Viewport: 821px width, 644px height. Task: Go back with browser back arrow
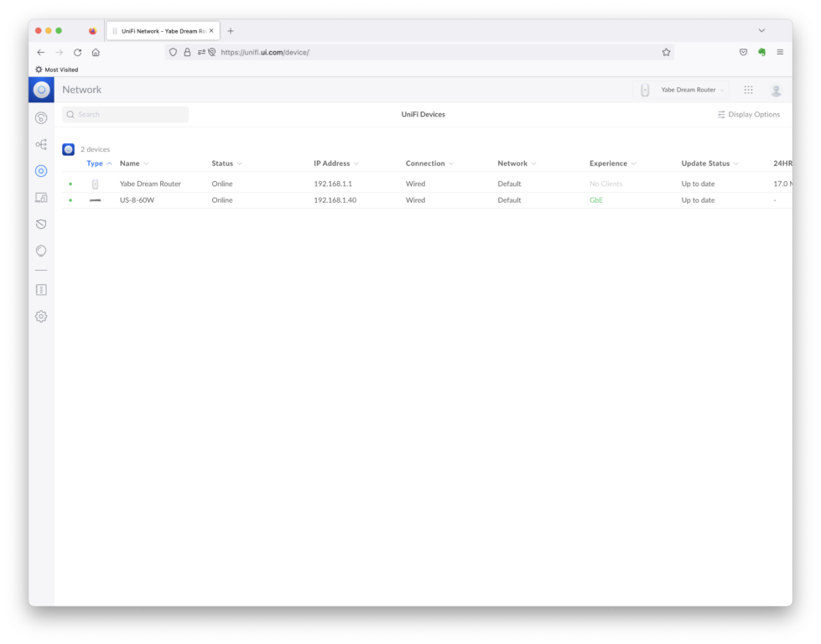tap(41, 52)
